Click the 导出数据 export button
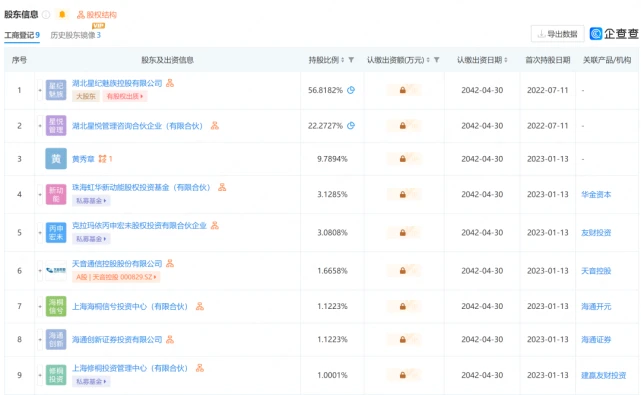641x395 pixels. pyautogui.click(x=558, y=34)
